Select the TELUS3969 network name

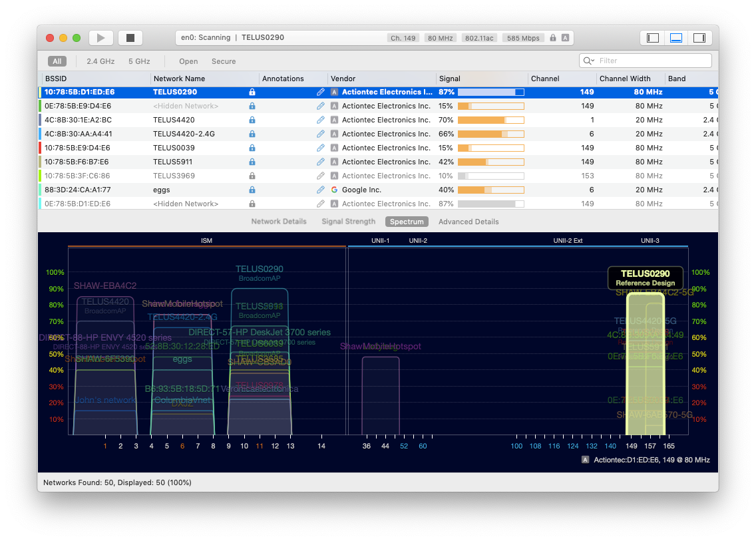[x=174, y=176]
